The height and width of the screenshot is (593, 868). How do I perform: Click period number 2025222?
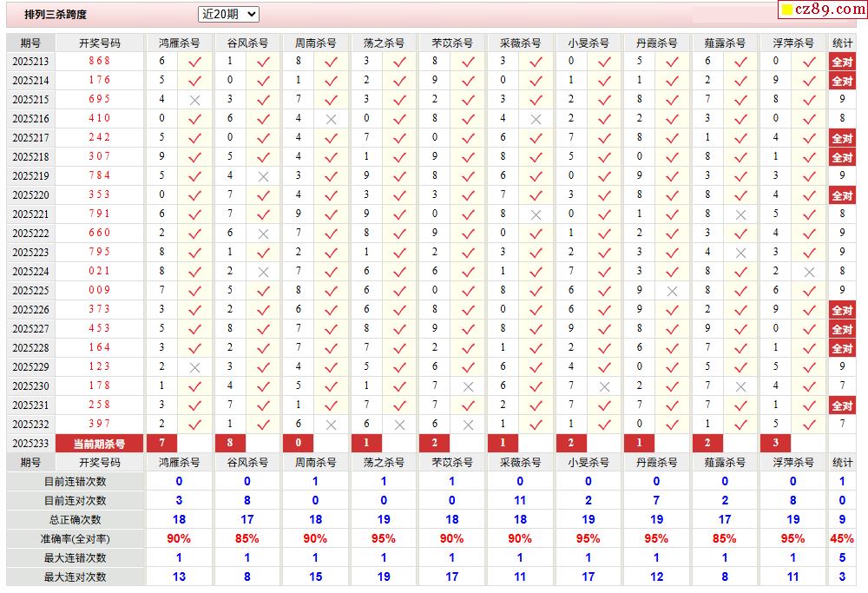(x=30, y=234)
